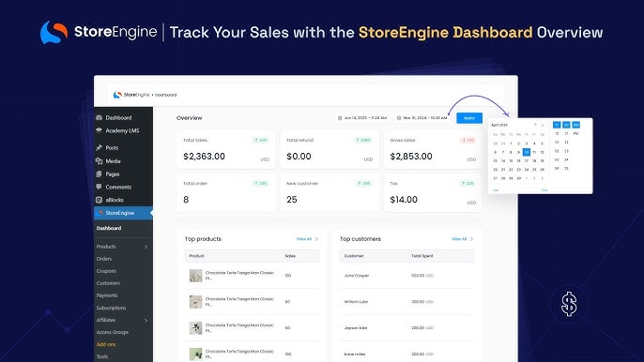
Task: Select StoreEngine in the sidebar
Action: tap(123, 213)
